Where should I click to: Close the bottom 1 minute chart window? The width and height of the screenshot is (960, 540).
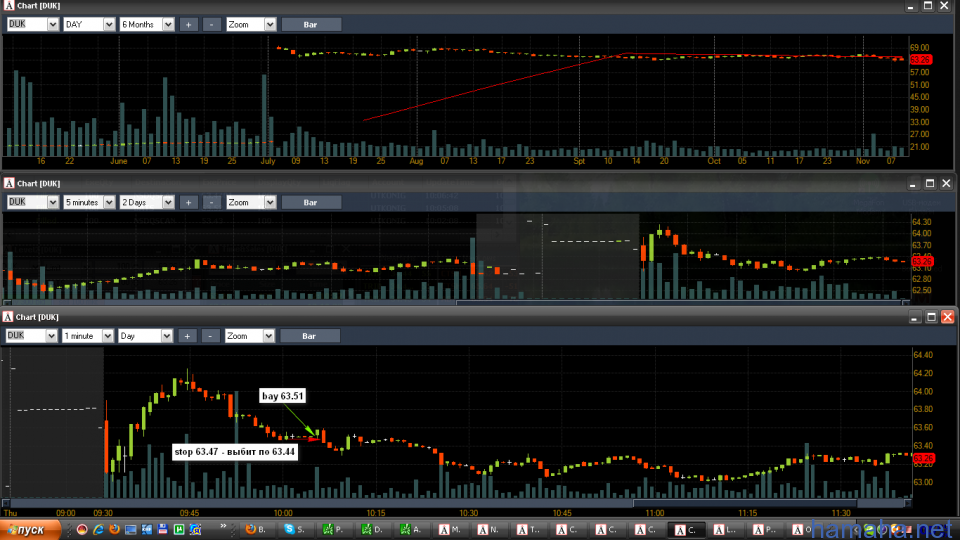pyautogui.click(x=947, y=317)
